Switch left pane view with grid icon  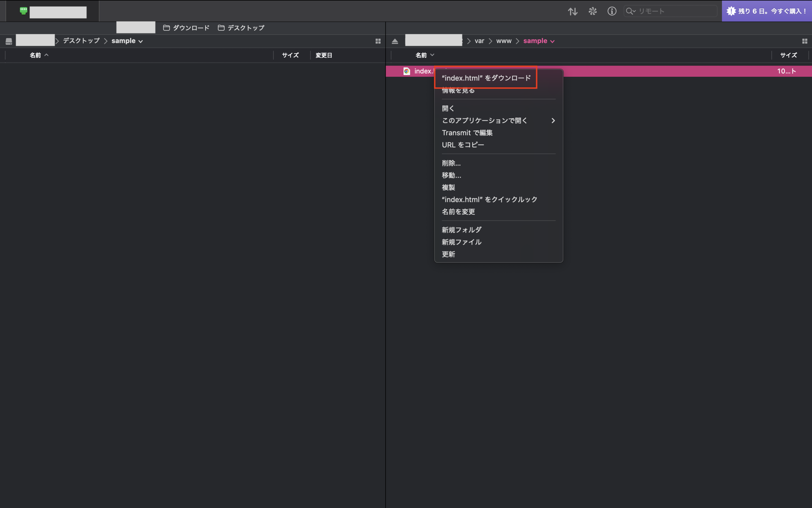pos(378,41)
